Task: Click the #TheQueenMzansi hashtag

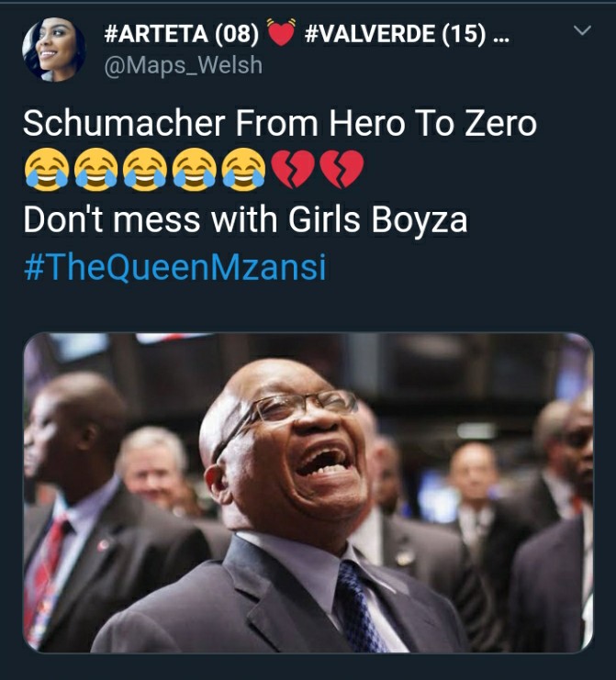Action: pos(174,267)
